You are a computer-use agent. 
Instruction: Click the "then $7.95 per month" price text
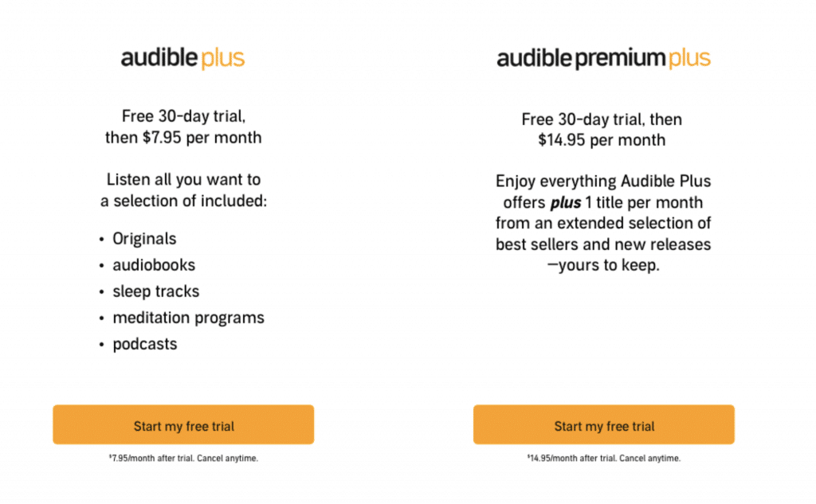[183, 138]
